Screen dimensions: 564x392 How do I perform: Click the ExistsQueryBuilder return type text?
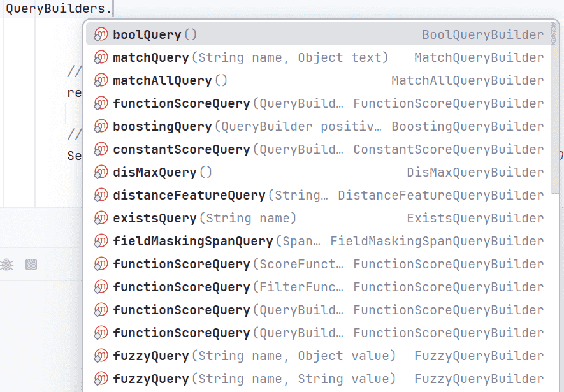(475, 219)
